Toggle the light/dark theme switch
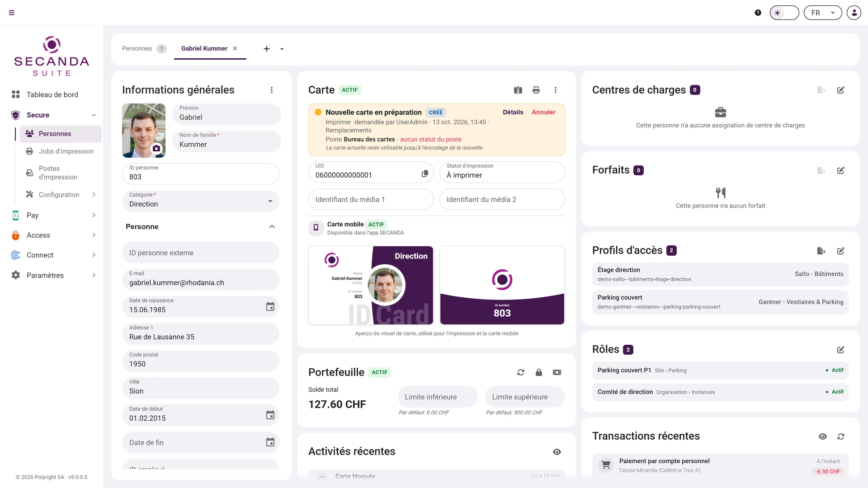 coord(784,13)
